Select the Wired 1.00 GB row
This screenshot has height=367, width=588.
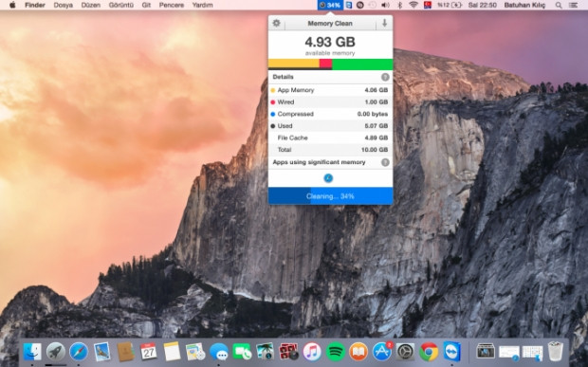point(330,102)
